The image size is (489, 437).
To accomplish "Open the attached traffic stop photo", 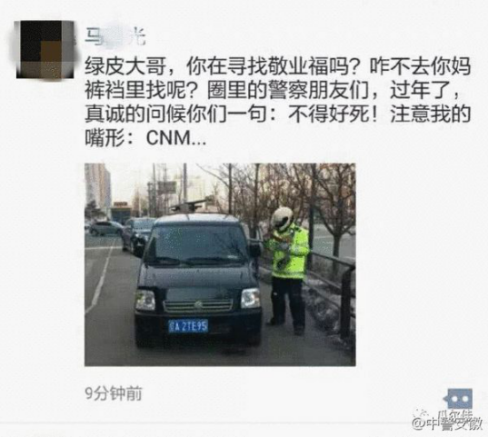I will click(220, 265).
